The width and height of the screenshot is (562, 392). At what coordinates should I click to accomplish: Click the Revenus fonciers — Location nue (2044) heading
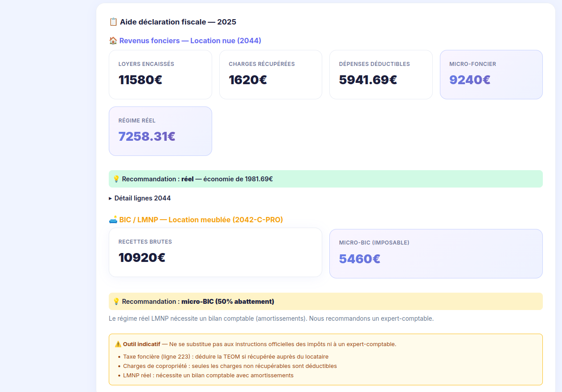point(185,41)
